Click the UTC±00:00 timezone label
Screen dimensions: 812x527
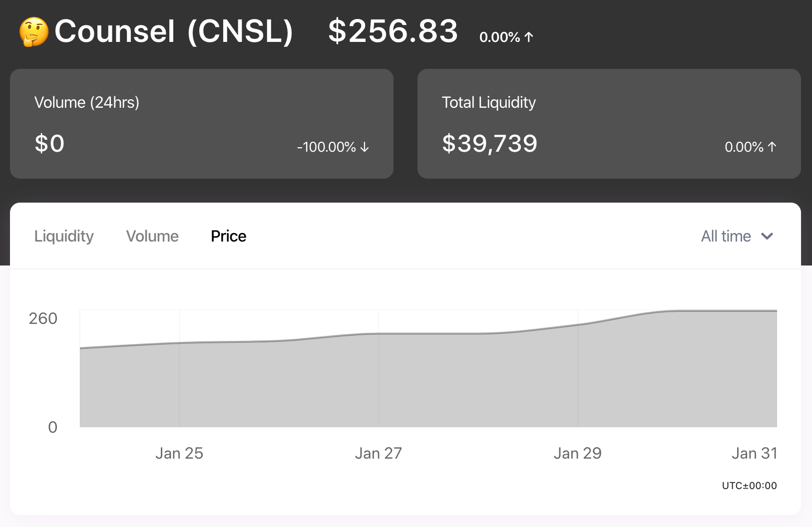point(749,486)
